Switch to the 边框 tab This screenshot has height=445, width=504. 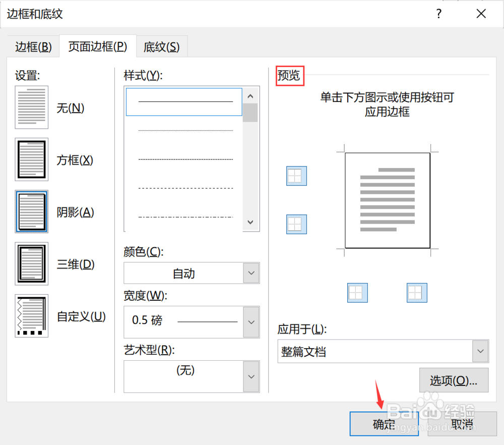tap(33, 46)
